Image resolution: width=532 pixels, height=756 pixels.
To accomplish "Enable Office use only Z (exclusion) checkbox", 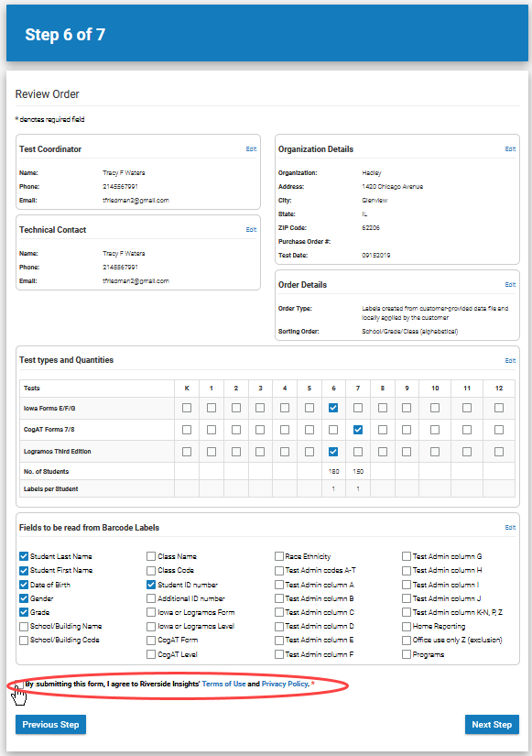I will click(407, 641).
